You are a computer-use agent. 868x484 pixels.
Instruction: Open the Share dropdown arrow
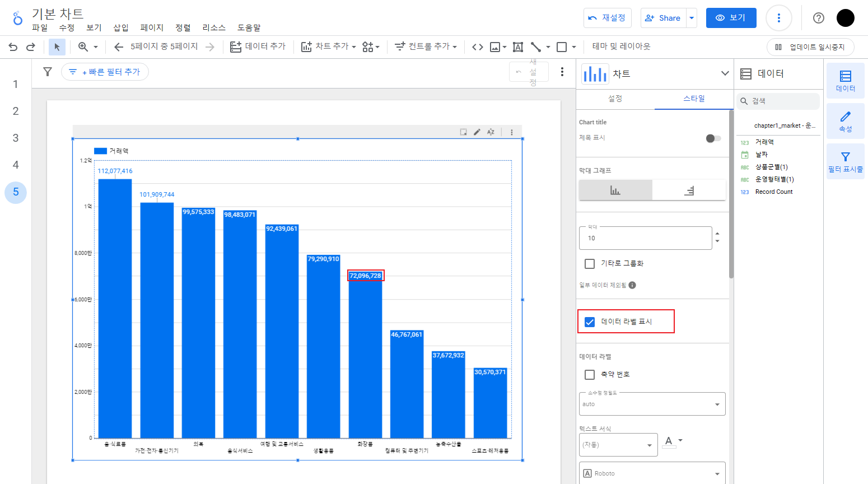tap(692, 18)
